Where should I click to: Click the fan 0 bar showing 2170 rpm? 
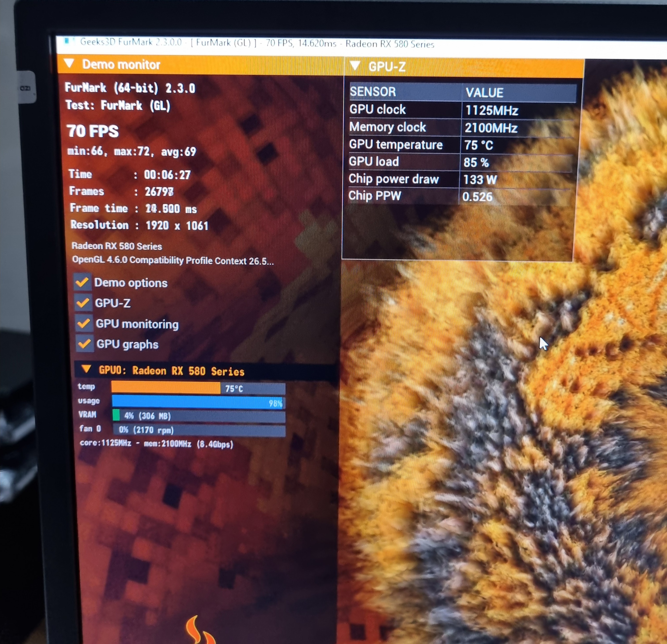(x=199, y=430)
